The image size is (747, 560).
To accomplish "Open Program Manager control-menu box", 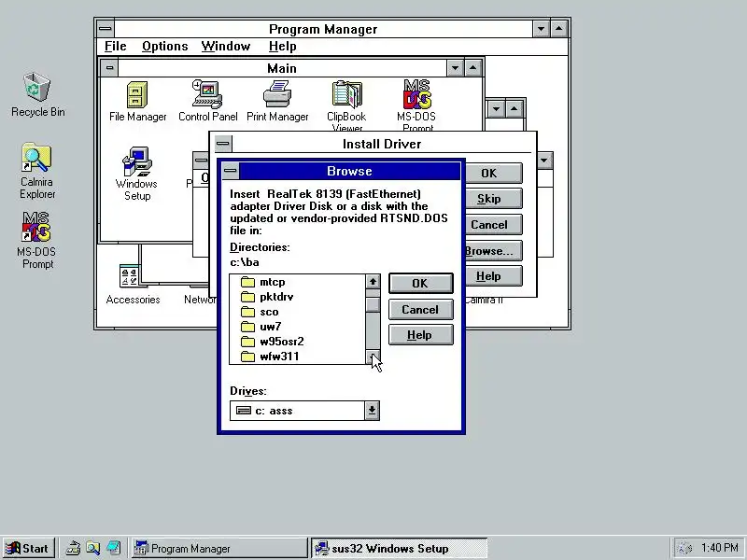I will coord(106,29).
